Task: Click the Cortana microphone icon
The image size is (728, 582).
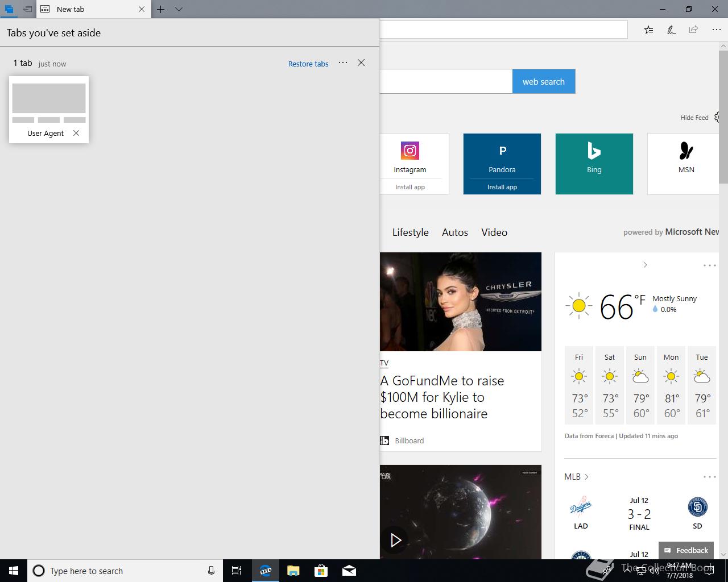Action: pos(211,571)
